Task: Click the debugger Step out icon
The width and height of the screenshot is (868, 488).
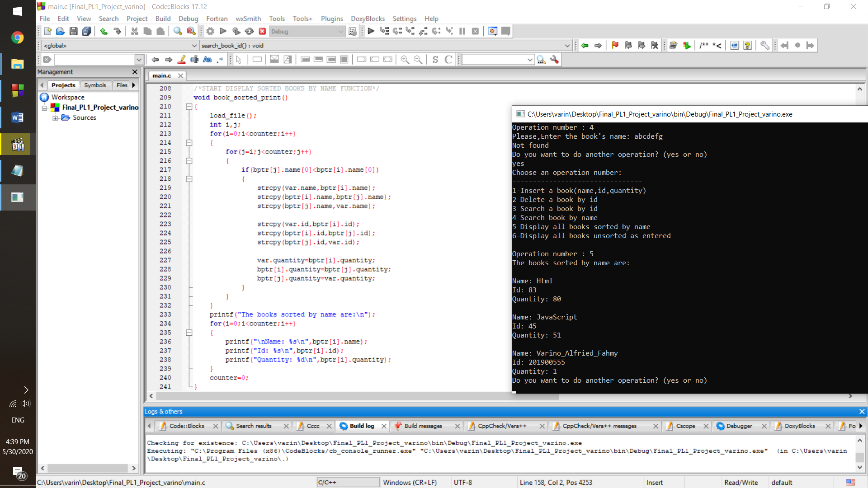Action: [x=423, y=31]
